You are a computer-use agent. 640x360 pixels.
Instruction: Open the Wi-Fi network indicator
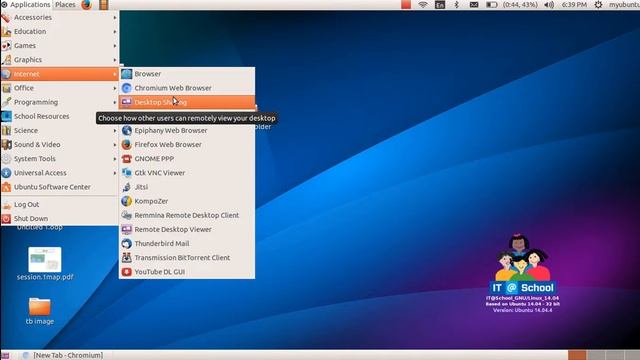423,5
